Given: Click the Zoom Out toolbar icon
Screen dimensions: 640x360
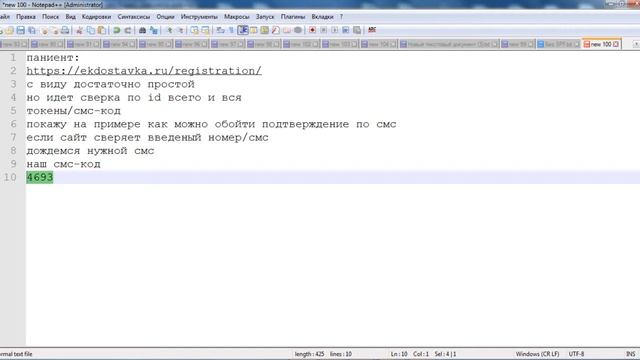Looking at the screenshot, I should (x=180, y=30).
